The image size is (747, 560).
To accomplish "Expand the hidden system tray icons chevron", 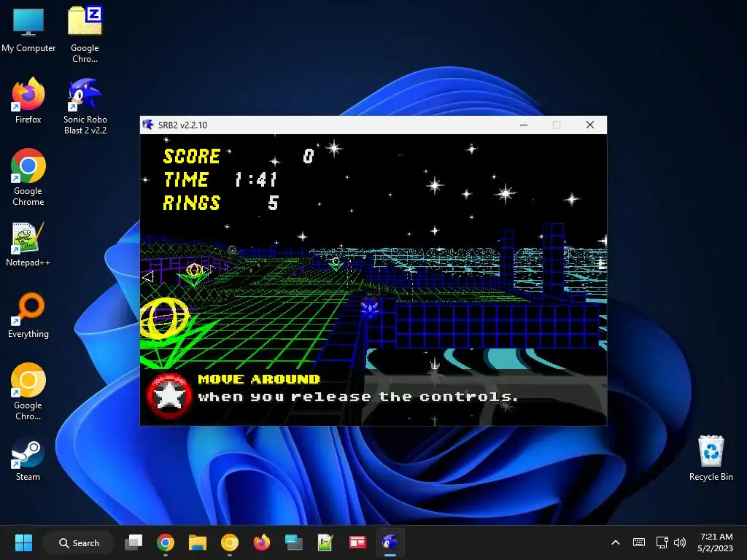I will pyautogui.click(x=616, y=542).
